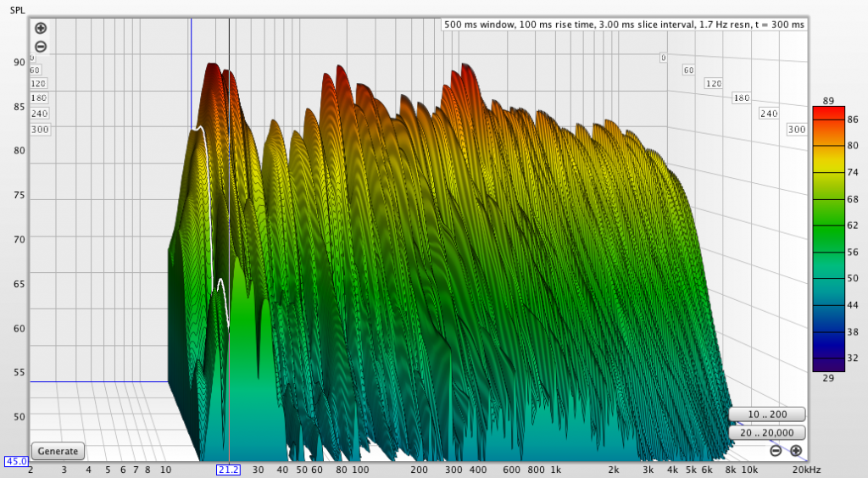Zoom in vertical axis with top-left plus icon

tap(41, 28)
